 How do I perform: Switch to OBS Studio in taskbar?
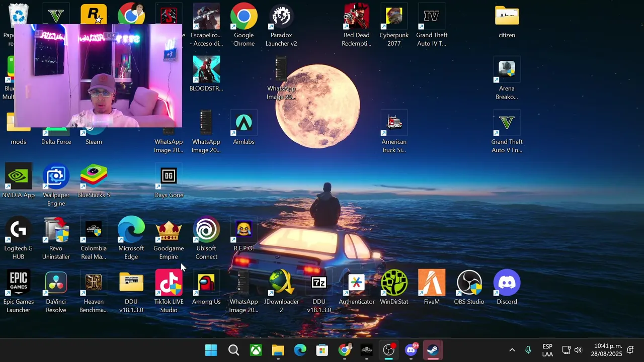(389, 350)
